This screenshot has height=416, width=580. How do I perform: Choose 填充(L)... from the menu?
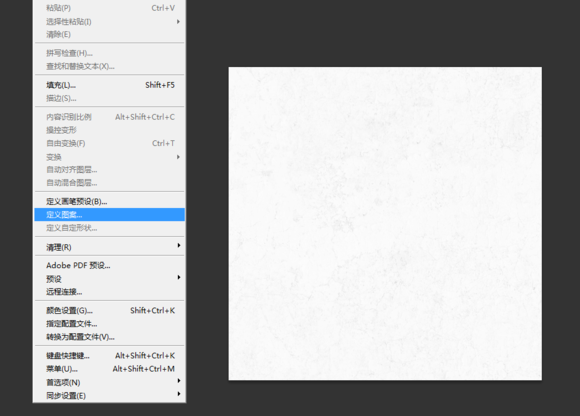tap(109, 85)
